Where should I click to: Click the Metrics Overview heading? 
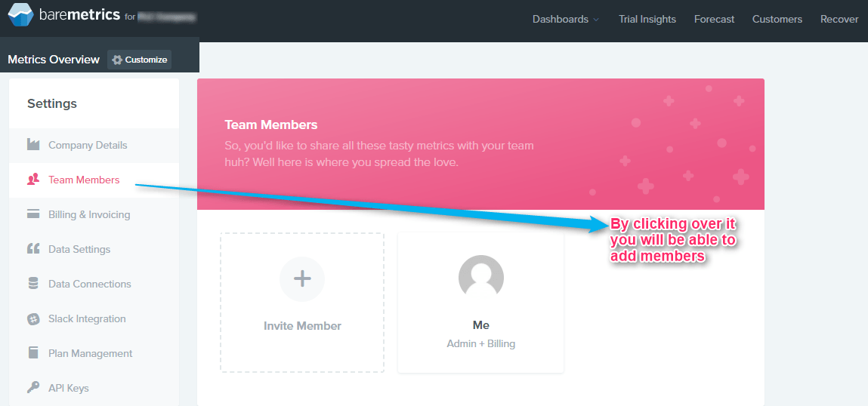click(54, 60)
